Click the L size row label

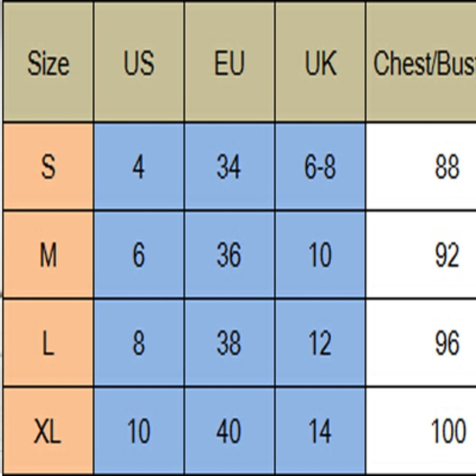point(48,343)
